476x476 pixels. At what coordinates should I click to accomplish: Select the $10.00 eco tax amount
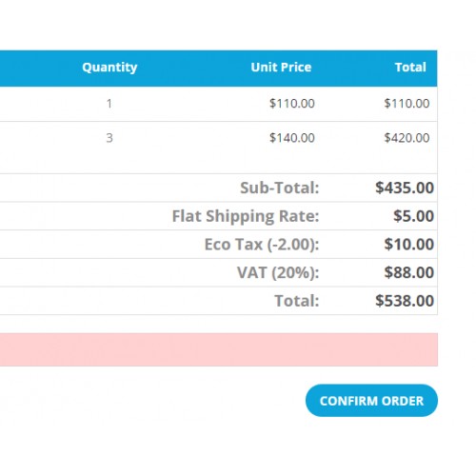[x=409, y=245]
